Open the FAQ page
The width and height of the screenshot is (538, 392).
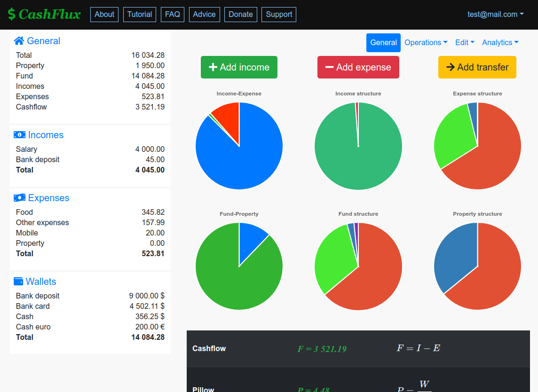pos(173,15)
